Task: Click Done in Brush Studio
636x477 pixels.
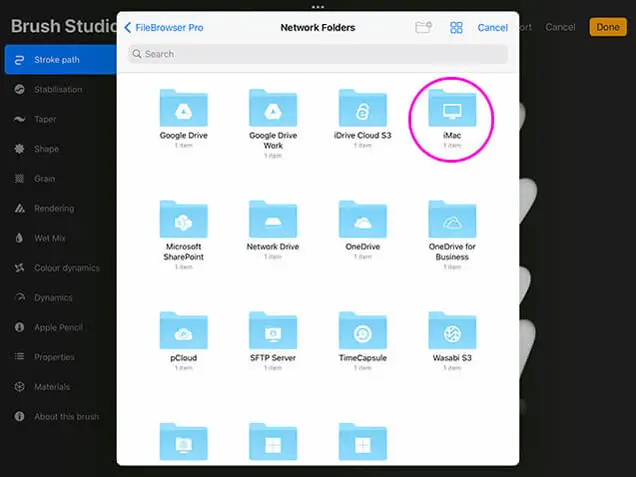Action: 608,27
